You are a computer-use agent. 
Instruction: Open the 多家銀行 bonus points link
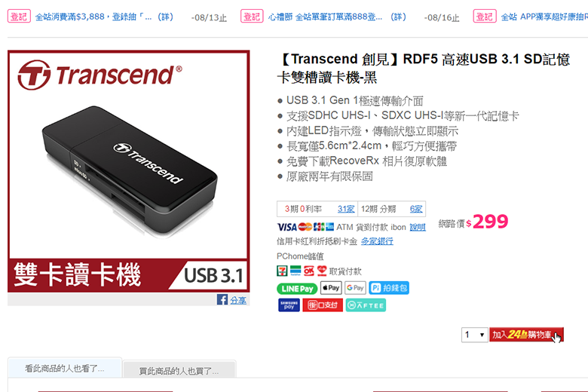click(377, 241)
